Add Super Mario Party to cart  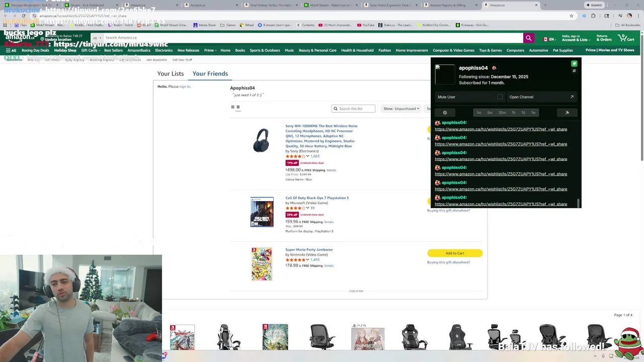click(455, 253)
